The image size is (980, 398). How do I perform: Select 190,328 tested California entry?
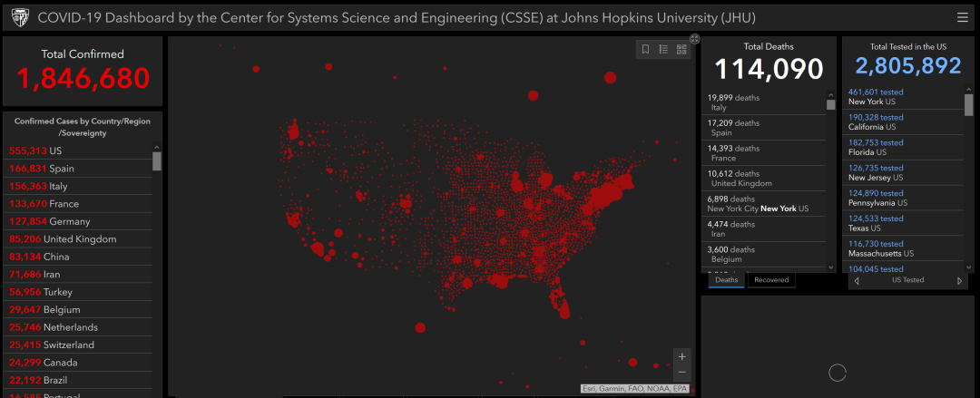903,121
